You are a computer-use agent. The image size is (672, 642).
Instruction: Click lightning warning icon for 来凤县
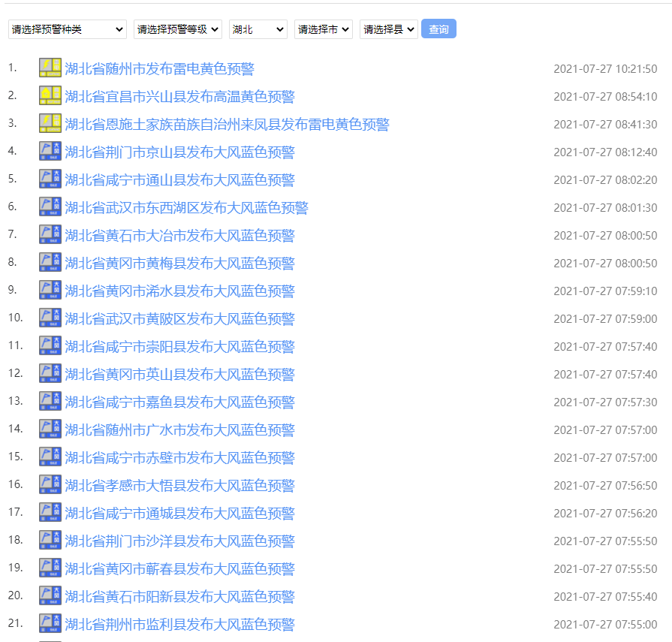click(50, 124)
